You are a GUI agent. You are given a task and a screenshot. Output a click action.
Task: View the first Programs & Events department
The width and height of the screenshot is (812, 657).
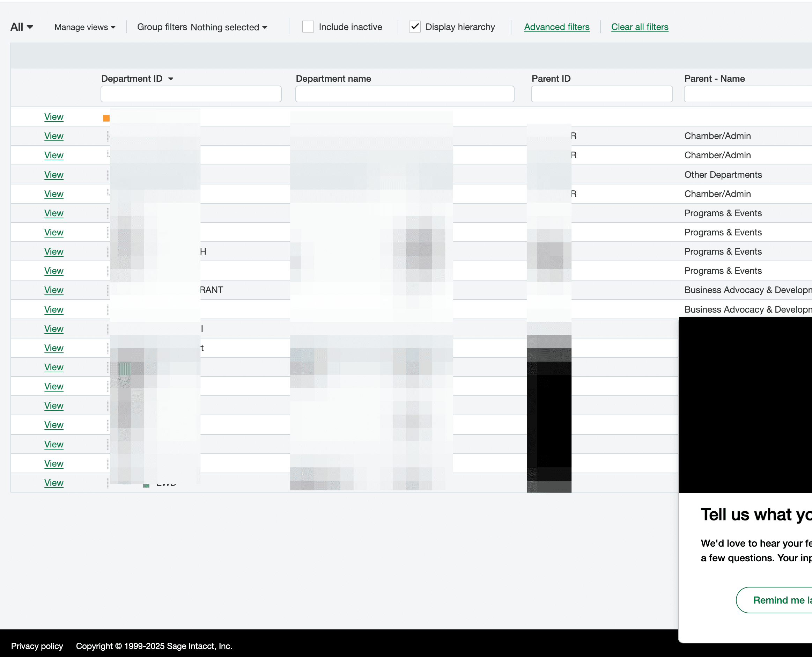point(54,213)
